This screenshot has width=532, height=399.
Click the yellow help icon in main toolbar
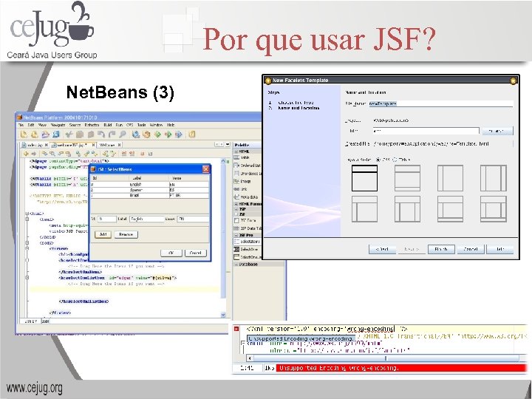[192, 134]
